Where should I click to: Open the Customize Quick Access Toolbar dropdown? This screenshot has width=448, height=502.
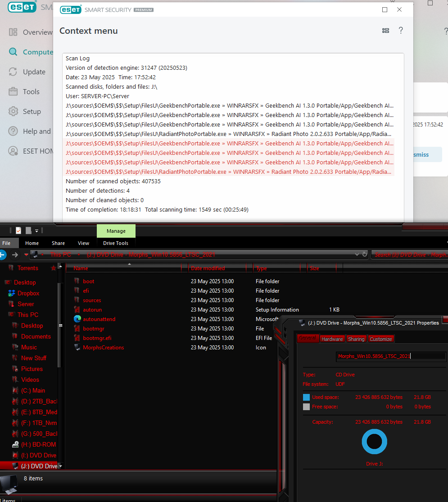point(36,231)
